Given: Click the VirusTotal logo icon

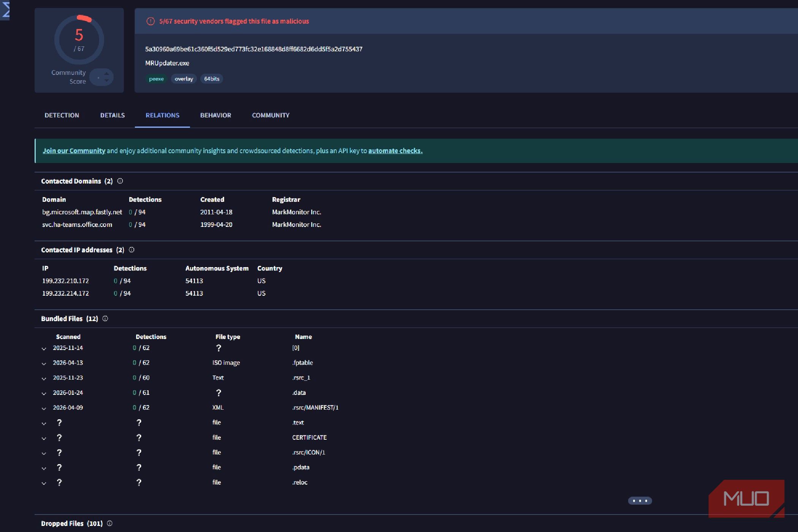Looking at the screenshot, I should (x=5, y=9).
